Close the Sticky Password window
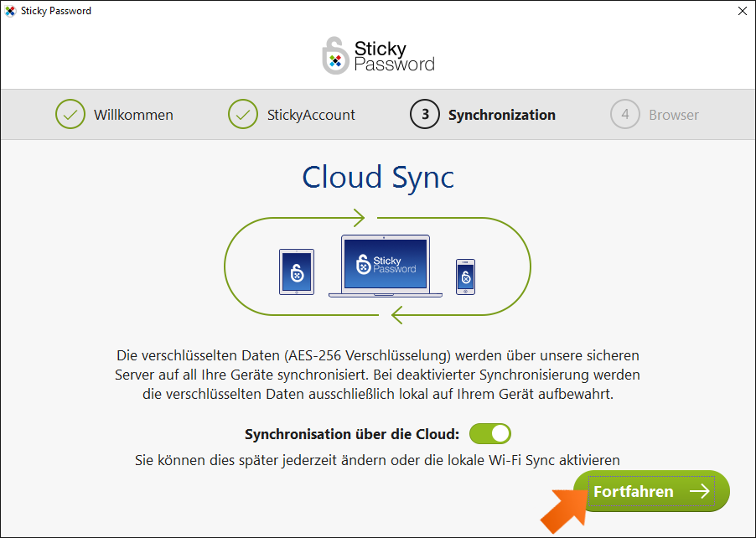The height and width of the screenshot is (538, 756). (743, 11)
